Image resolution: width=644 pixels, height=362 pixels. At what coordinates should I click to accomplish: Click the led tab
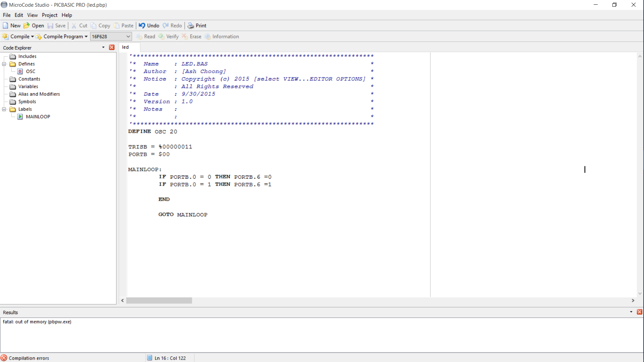[126, 47]
